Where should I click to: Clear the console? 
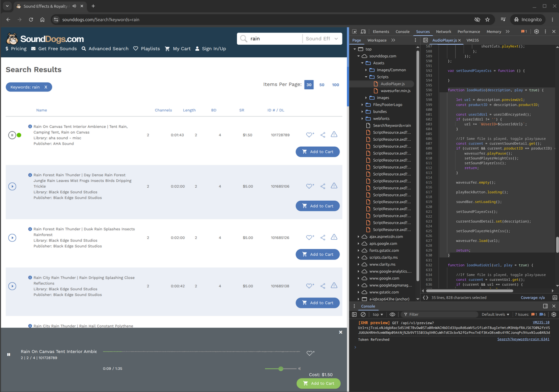363,315
